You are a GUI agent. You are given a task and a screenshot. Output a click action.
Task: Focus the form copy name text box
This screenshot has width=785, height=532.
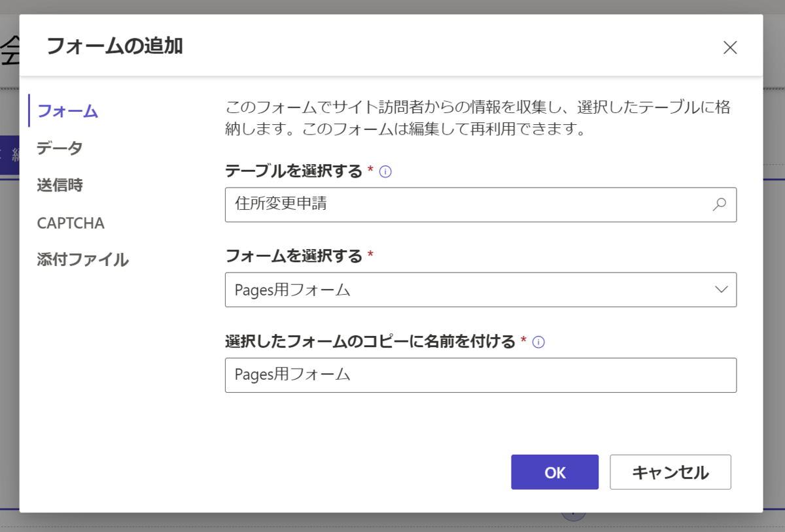480,374
